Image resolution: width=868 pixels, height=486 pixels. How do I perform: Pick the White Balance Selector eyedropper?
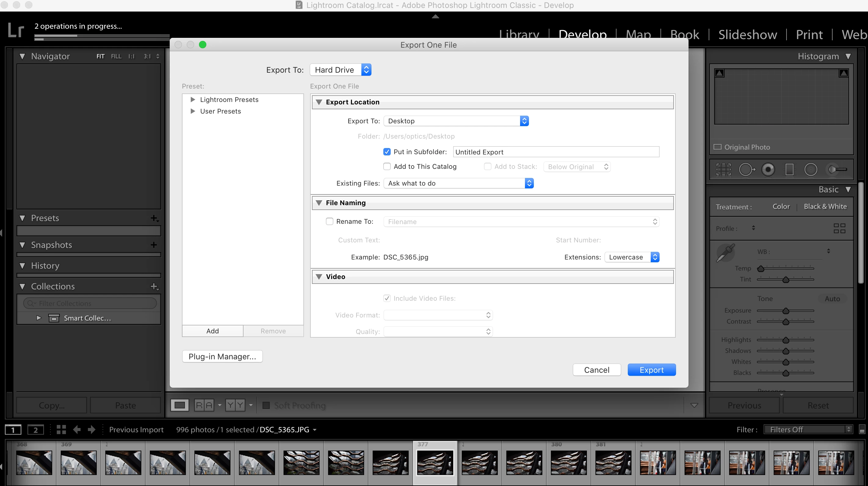point(725,253)
